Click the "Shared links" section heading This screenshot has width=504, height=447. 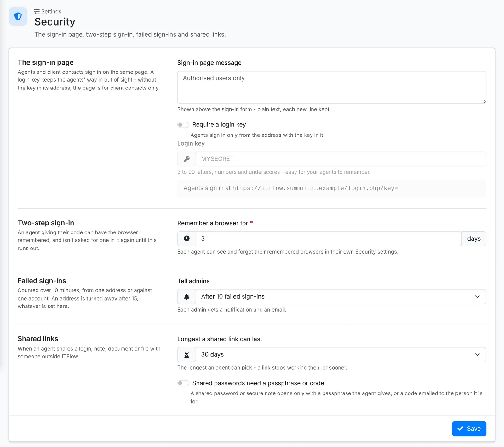[38, 339]
